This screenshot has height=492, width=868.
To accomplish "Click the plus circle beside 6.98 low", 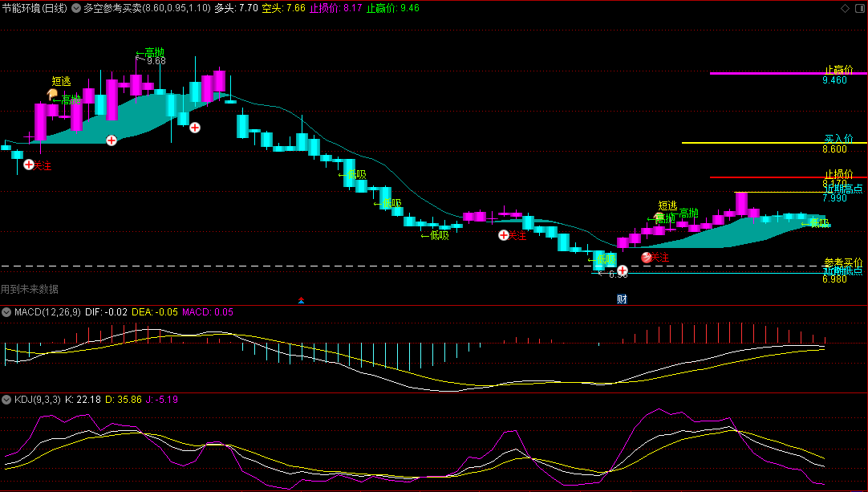I will (x=623, y=270).
